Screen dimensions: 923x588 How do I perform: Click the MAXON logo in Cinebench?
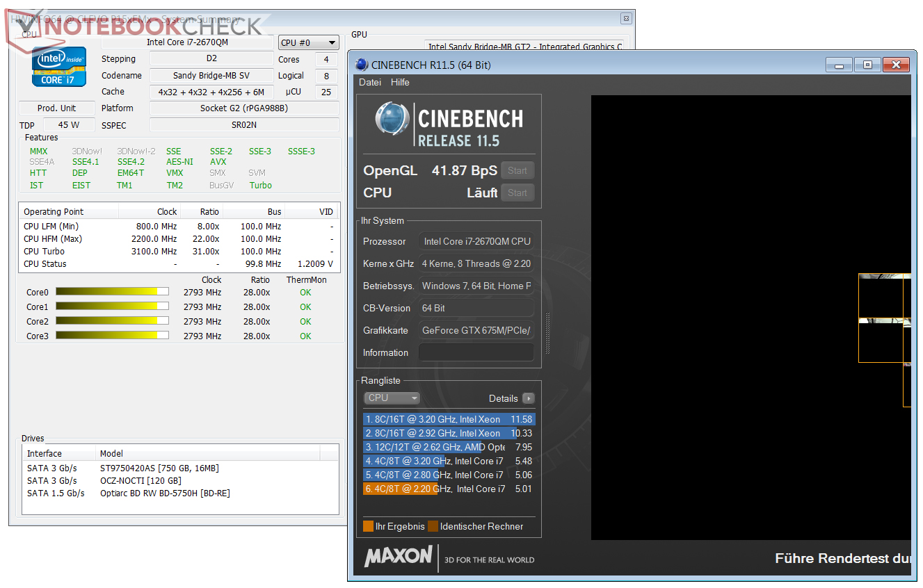click(x=398, y=557)
